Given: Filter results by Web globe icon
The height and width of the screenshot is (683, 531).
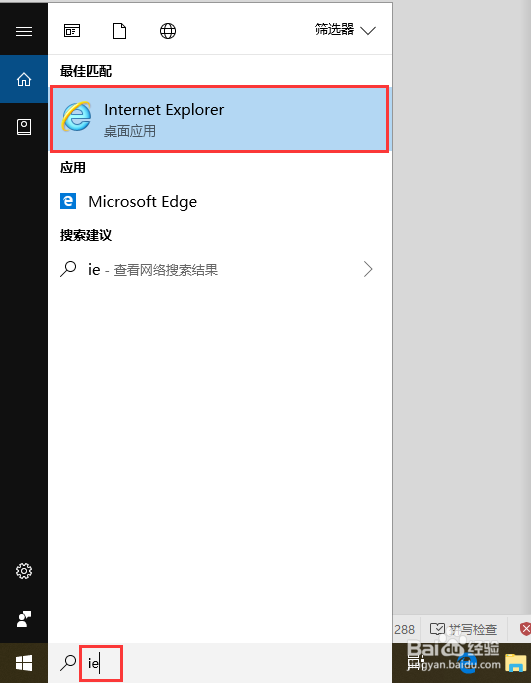Looking at the screenshot, I should 168,31.
